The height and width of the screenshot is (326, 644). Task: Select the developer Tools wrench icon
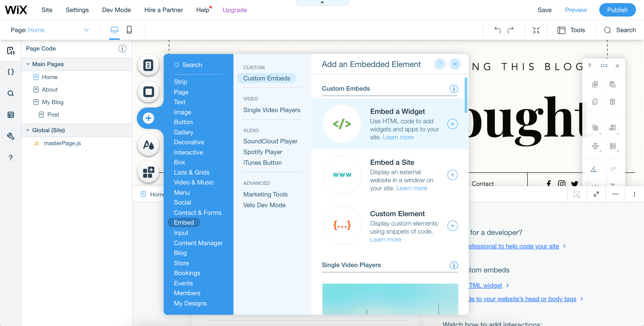11,136
